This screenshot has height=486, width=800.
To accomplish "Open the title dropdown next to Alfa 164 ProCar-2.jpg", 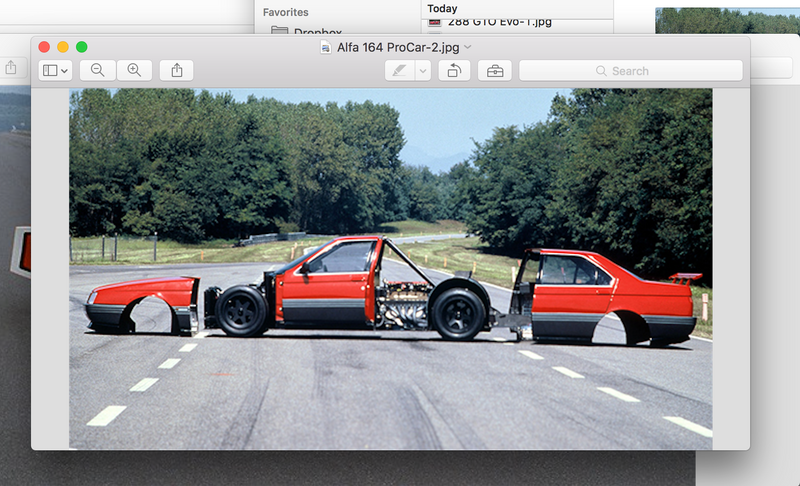I will (468, 47).
